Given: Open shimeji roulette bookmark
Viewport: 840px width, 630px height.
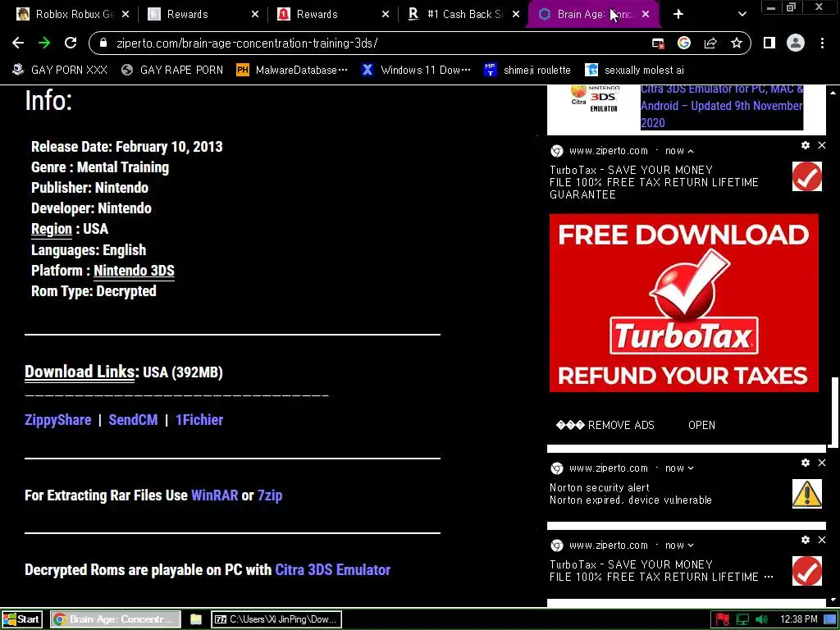Looking at the screenshot, I should [527, 71].
